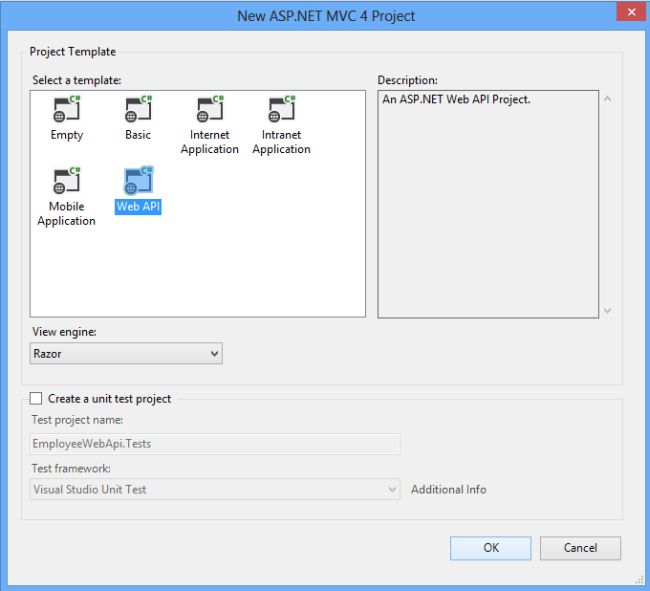Screen dimensions: 650x591
Task: Close the New ASP.NET MVC 4 Project dialog
Action: tap(632, 12)
